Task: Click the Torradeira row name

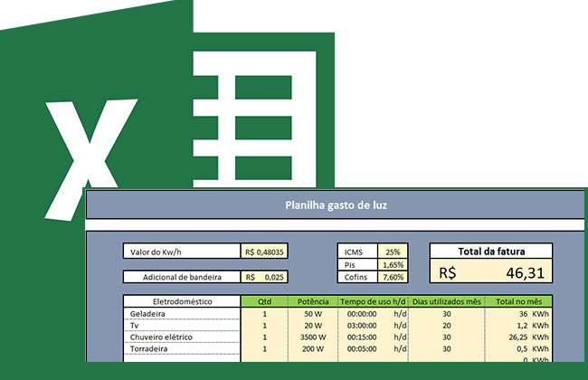Action: coord(149,348)
